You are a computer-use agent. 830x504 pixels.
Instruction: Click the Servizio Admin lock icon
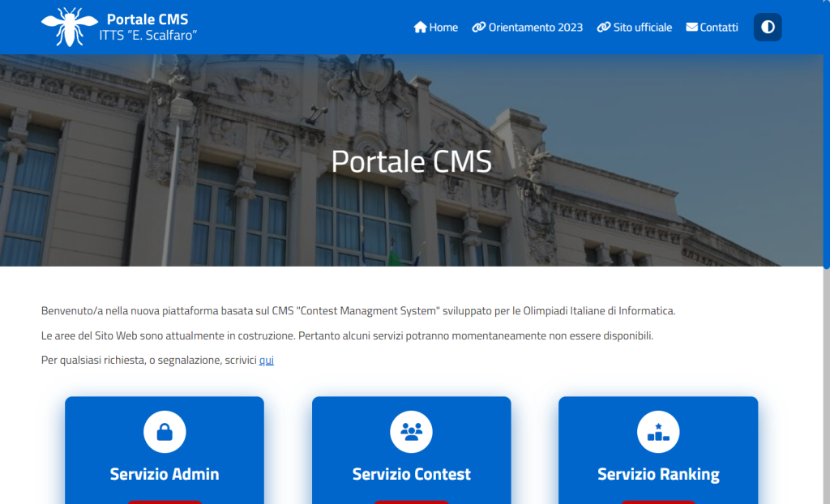(x=165, y=432)
